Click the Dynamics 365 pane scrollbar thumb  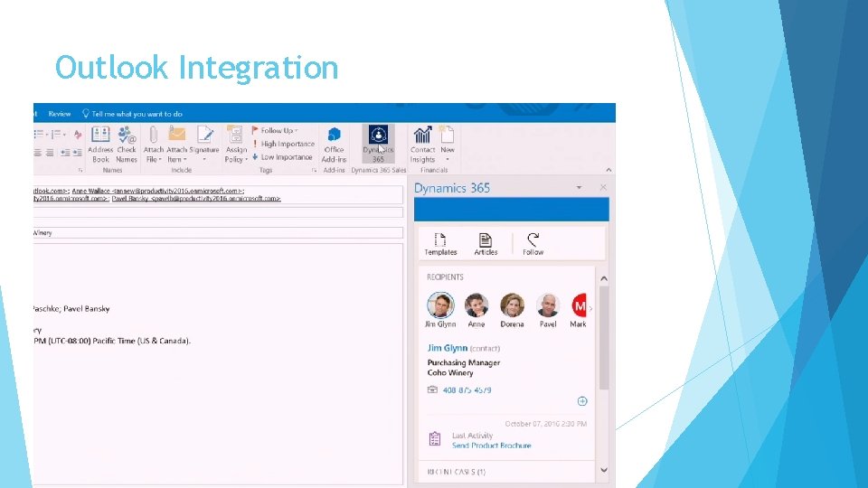603,337
